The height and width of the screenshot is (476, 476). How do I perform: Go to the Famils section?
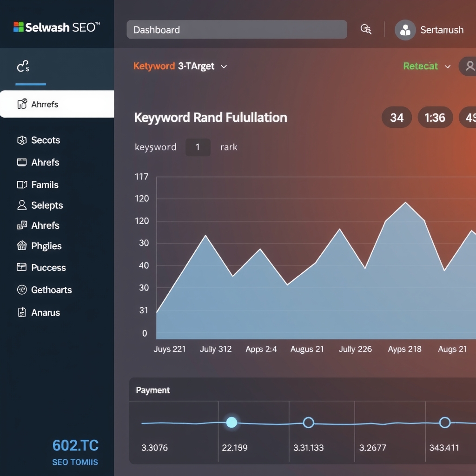click(45, 185)
